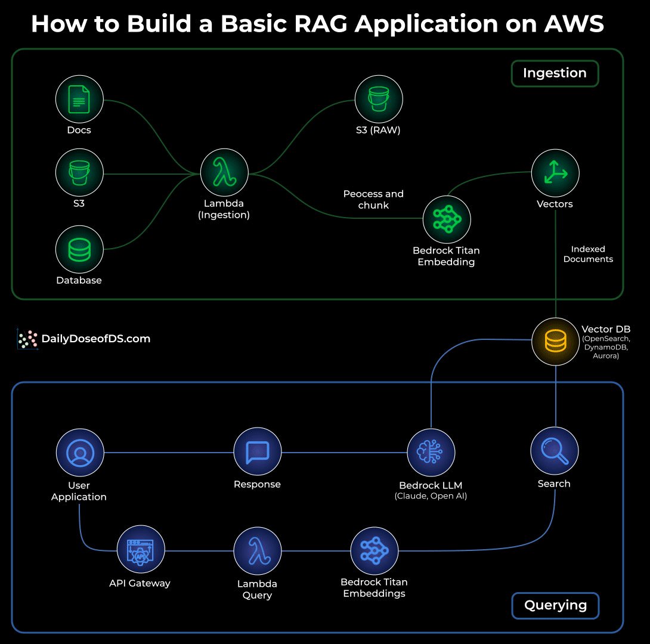Click the Search magnifier icon

click(554, 451)
